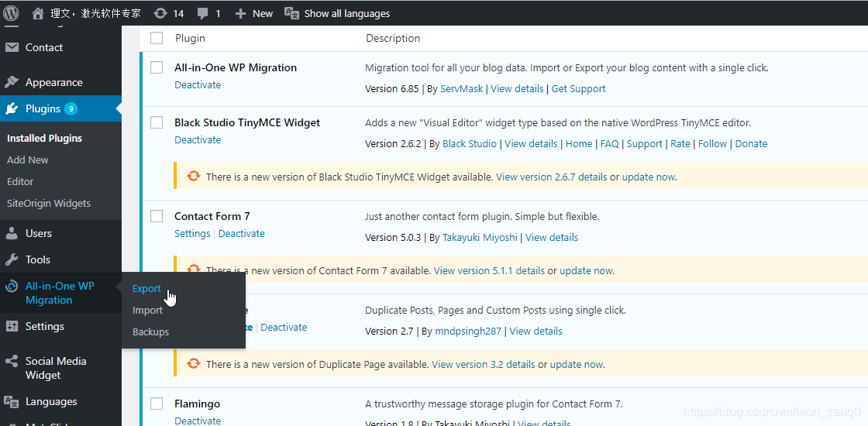Click the Settings sliders icon in sidebar
The height and width of the screenshot is (426, 868).
pos(12,326)
